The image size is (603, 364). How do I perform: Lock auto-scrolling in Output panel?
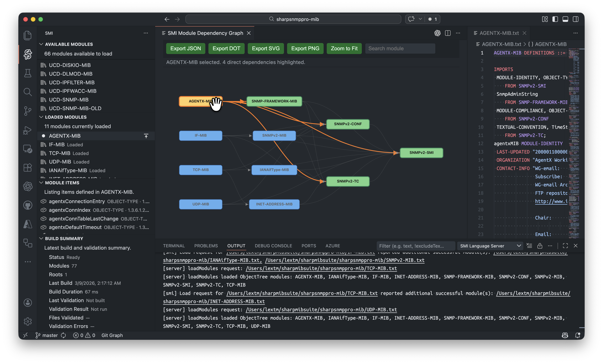[540, 246]
